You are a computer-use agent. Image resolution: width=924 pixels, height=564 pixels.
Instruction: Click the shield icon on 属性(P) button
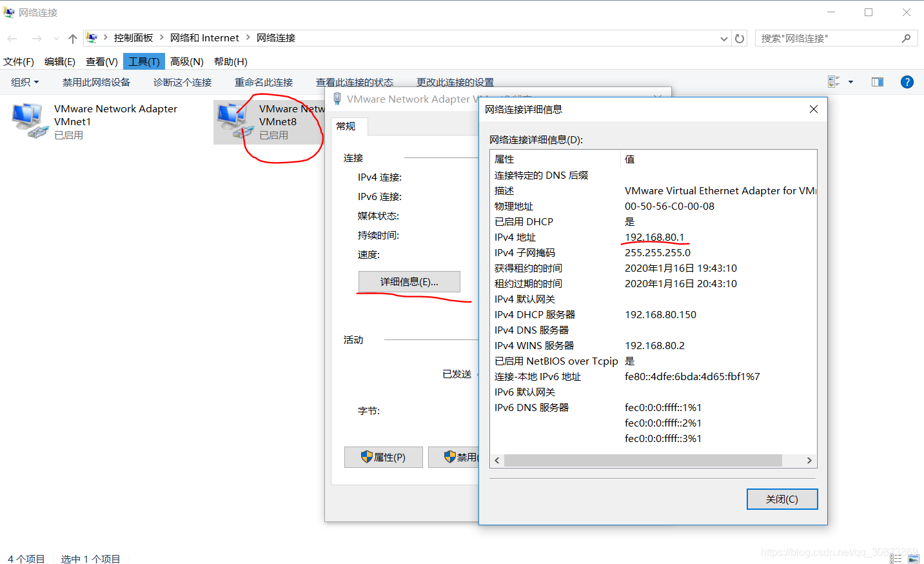pos(366,457)
